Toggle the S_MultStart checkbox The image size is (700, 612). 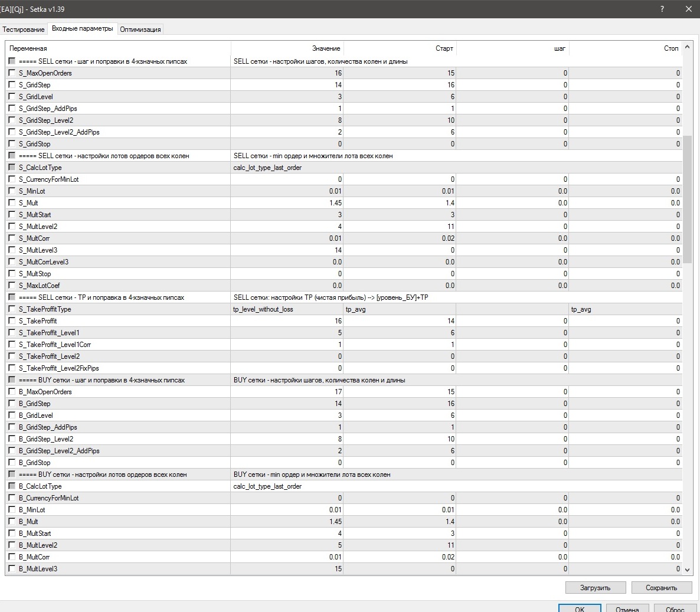12,214
